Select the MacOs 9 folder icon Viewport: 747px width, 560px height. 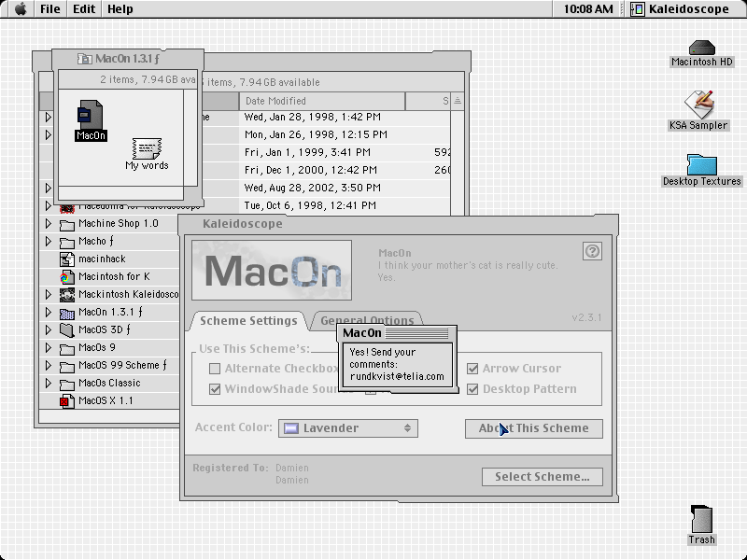tap(67, 348)
